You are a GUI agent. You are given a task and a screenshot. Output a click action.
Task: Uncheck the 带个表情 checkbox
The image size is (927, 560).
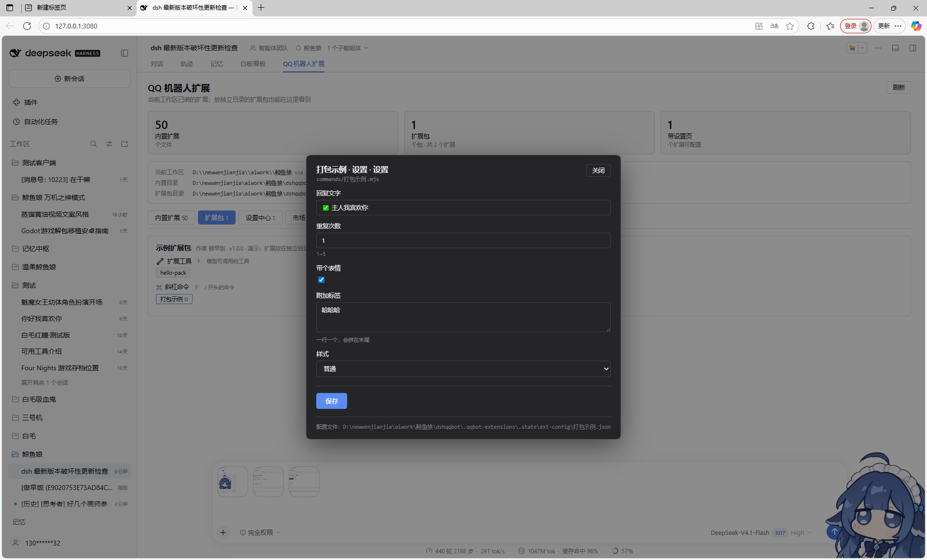[321, 280]
